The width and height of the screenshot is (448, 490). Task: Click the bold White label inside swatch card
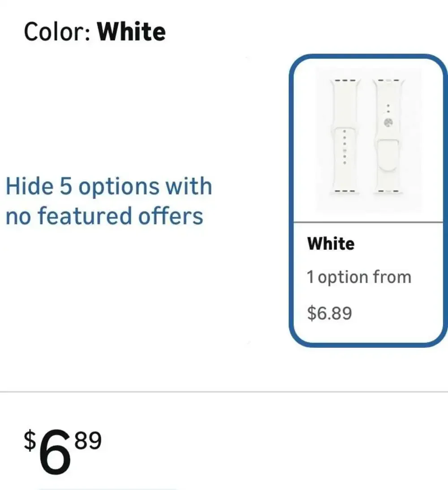point(331,244)
